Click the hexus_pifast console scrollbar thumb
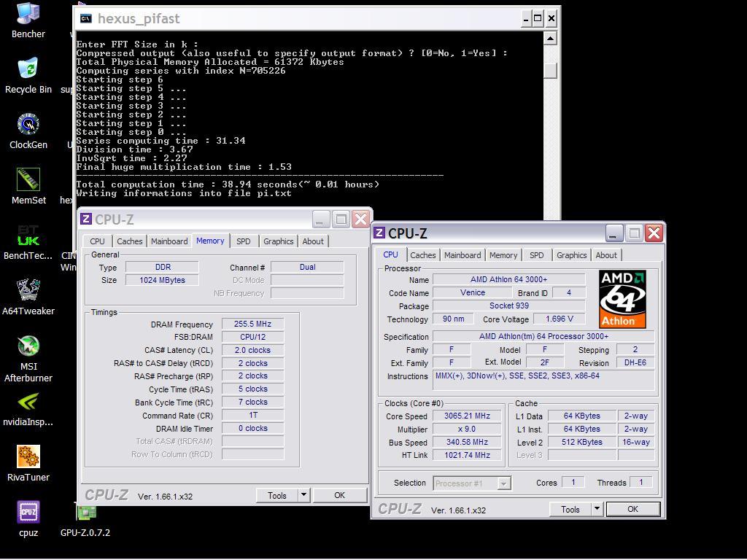 coord(550,71)
